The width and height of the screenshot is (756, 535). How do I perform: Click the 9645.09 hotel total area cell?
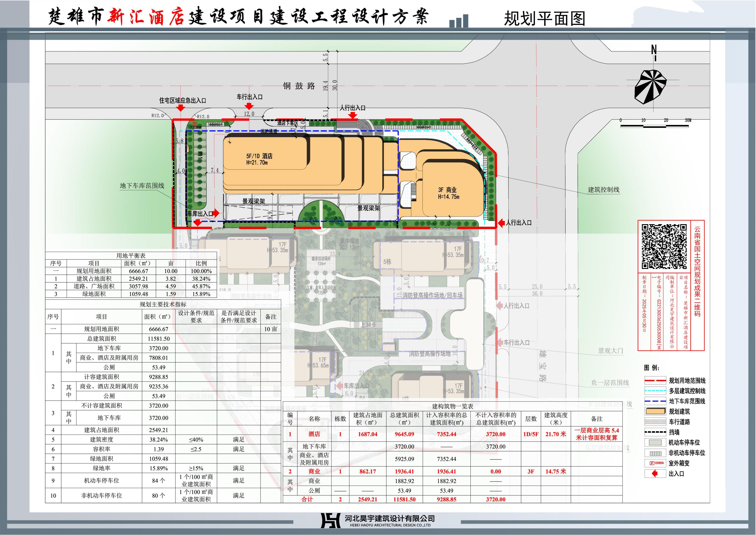point(404,434)
